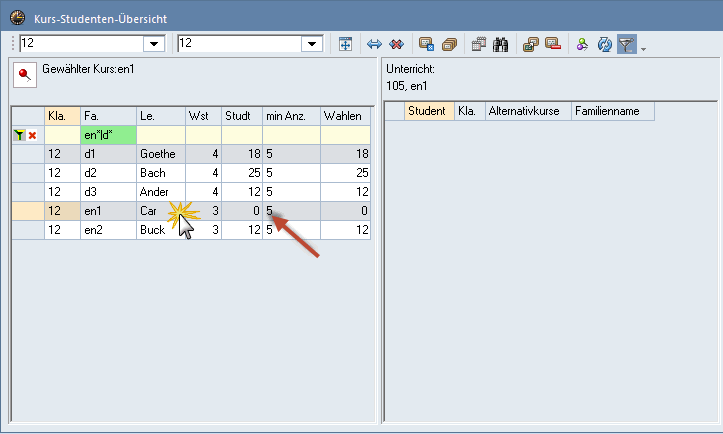Click the red pushpin icon beside Gewählter Kurs
723x434 pixels.
point(25,75)
